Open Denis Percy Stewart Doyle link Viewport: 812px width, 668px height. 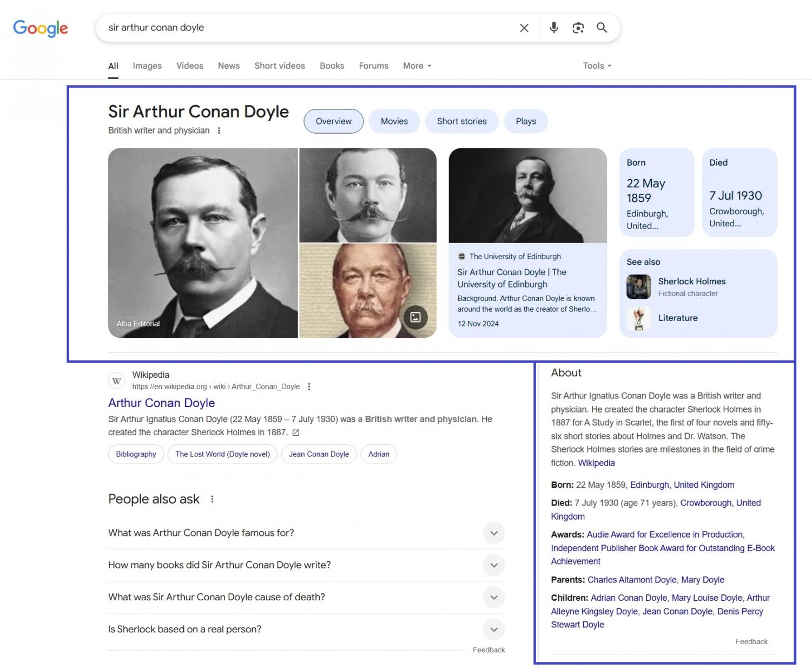pos(740,612)
